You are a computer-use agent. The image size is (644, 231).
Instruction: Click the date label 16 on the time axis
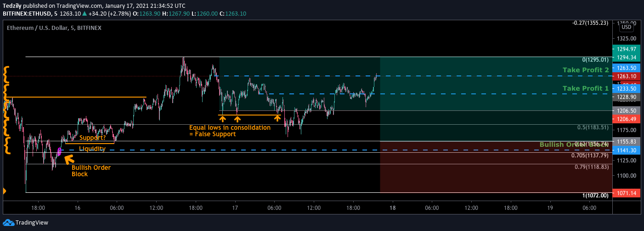pos(77,208)
